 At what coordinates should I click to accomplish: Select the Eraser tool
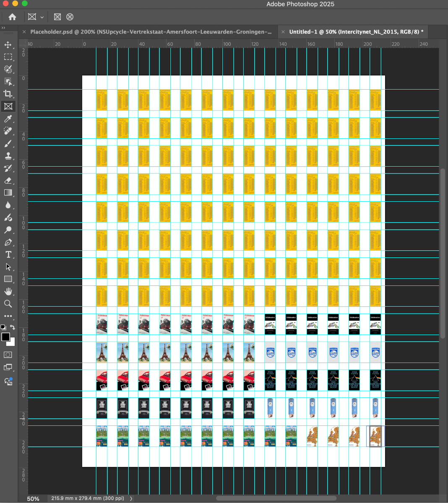pyautogui.click(x=8, y=181)
